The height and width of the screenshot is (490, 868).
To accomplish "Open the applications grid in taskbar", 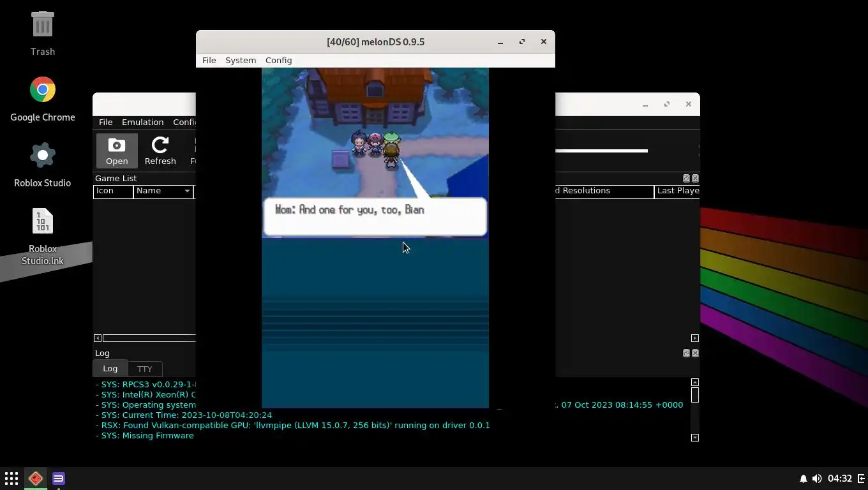I will pyautogui.click(x=11, y=479).
